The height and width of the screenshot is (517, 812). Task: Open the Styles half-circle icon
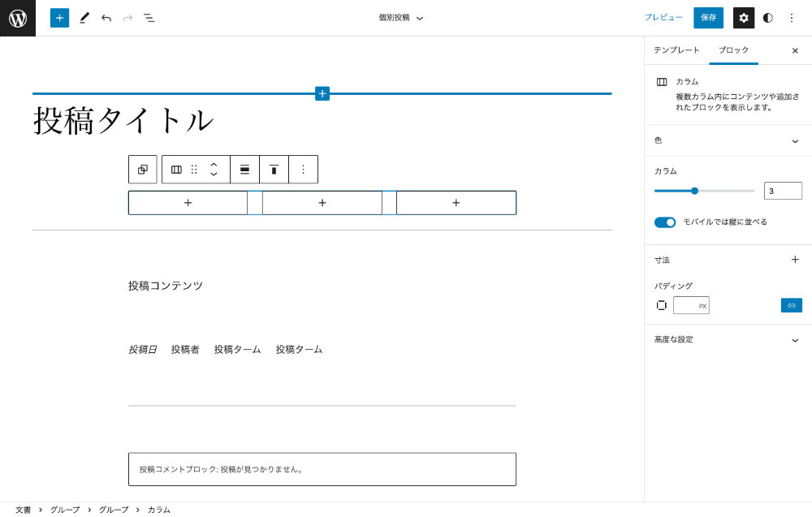tap(768, 18)
